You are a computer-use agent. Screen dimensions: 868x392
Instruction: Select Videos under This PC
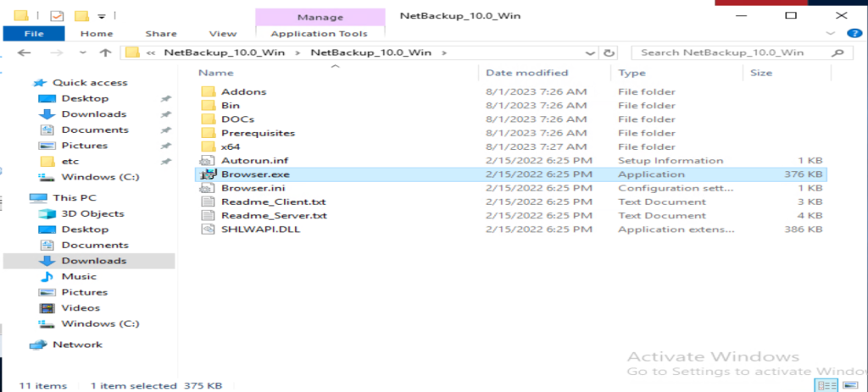[x=81, y=308]
